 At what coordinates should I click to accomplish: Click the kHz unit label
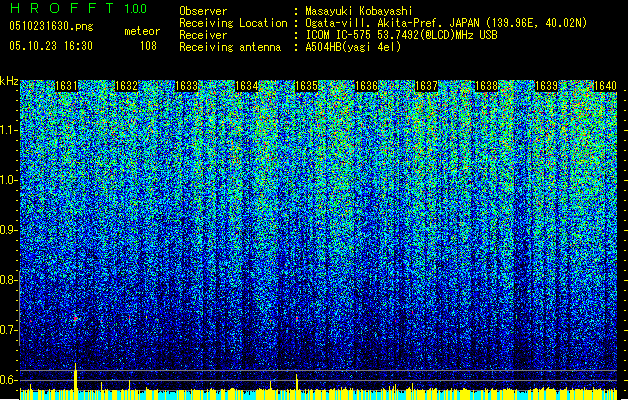(9, 81)
